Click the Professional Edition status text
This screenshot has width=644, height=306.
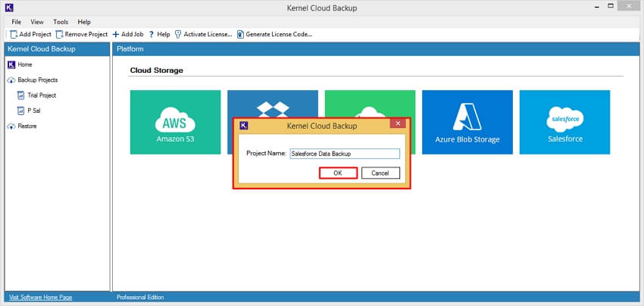click(x=140, y=297)
